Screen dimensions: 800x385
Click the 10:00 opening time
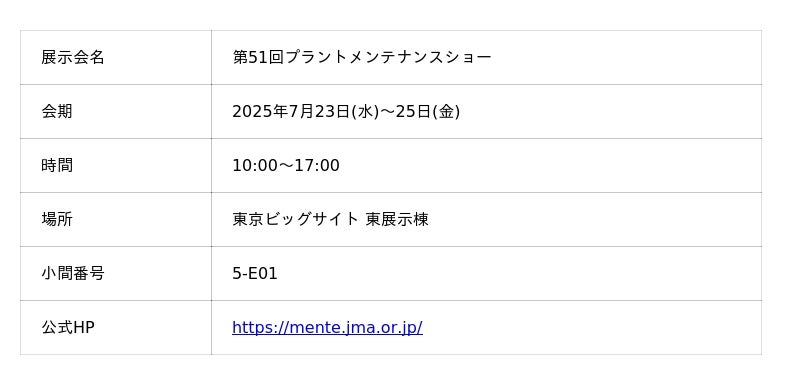point(255,166)
